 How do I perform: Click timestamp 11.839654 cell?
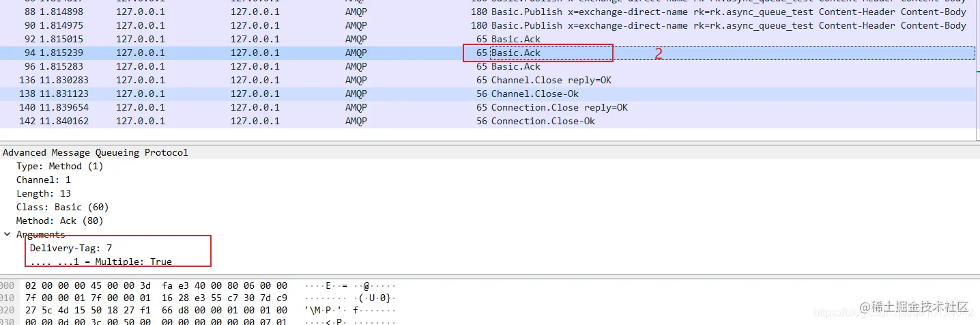click(64, 107)
